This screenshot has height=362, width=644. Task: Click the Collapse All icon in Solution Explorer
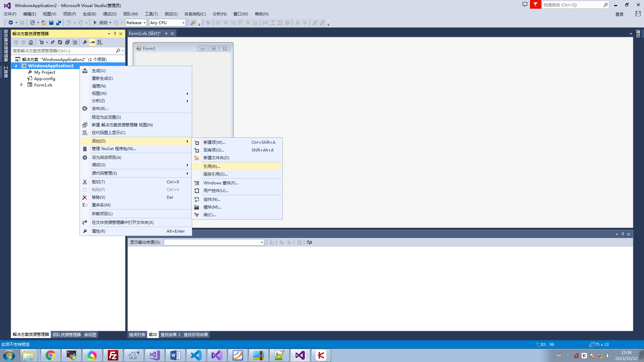pos(67,42)
